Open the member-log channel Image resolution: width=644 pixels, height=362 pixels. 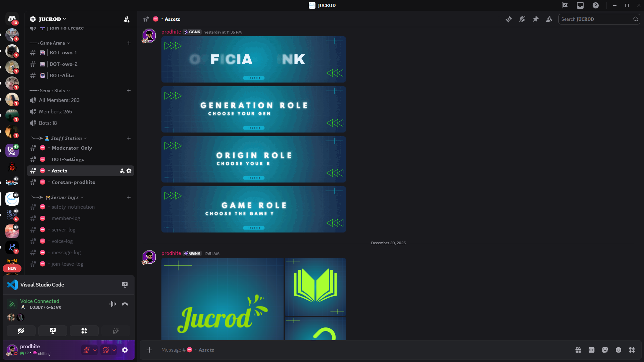[x=81, y=218]
